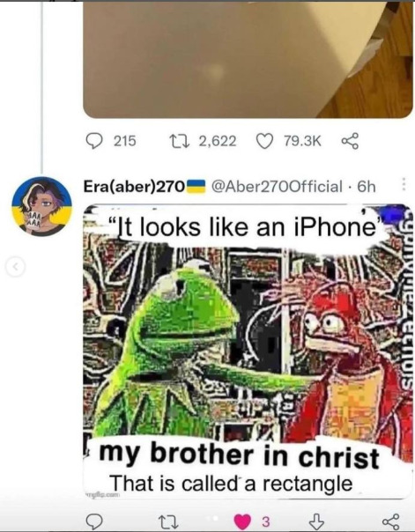
Task: Open three-dot more options menu
Action: click(x=404, y=183)
